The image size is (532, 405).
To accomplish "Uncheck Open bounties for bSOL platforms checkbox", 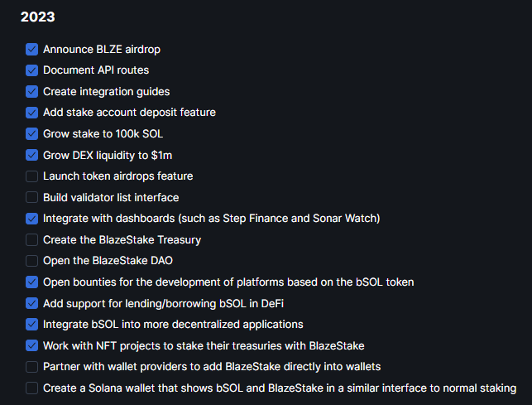I will click(31, 282).
